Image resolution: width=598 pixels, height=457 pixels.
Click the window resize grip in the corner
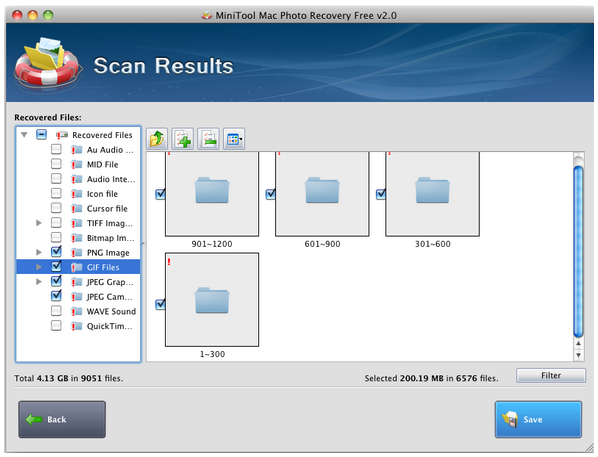[590, 447]
